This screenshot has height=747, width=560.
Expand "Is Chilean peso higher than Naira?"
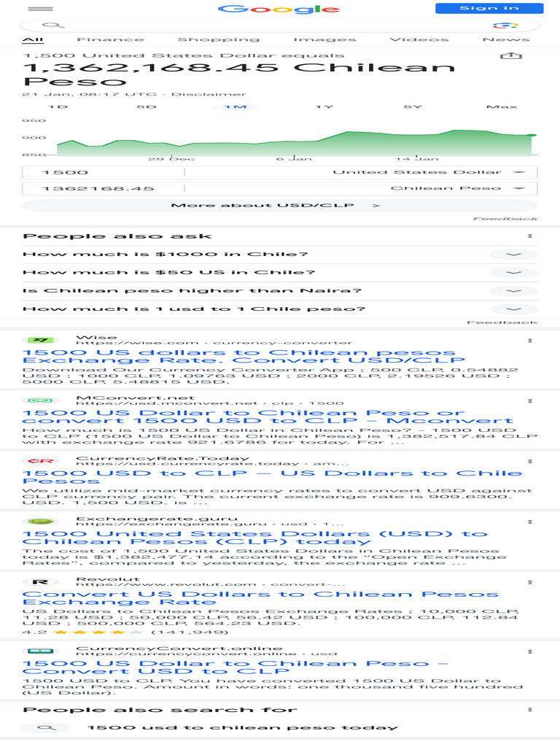(280, 290)
